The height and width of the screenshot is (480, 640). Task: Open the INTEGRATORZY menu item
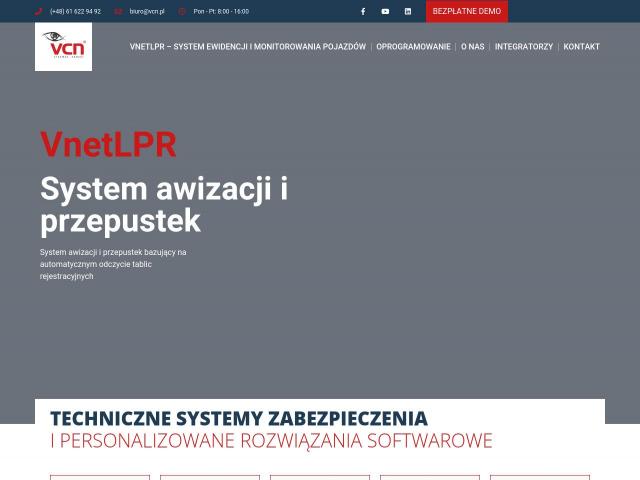tap(524, 47)
